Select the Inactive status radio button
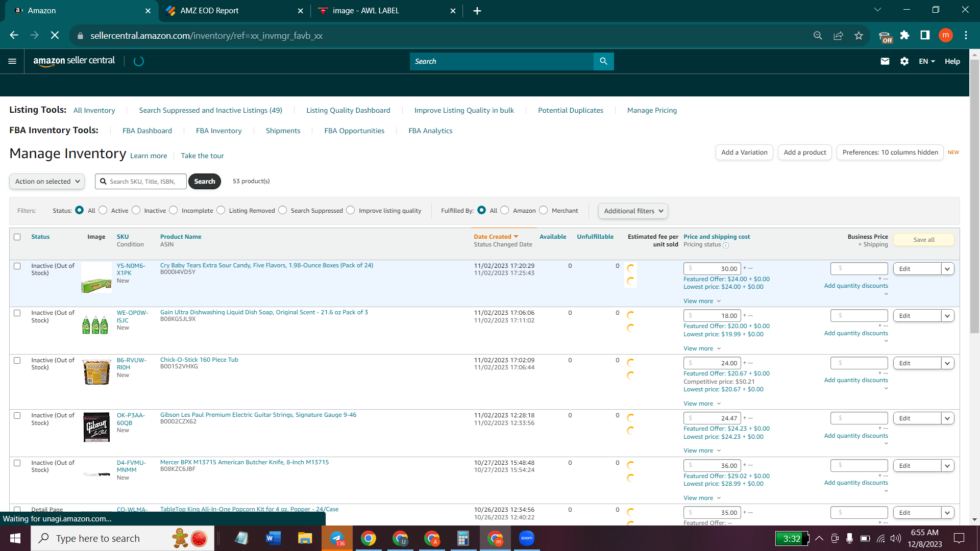 point(136,210)
